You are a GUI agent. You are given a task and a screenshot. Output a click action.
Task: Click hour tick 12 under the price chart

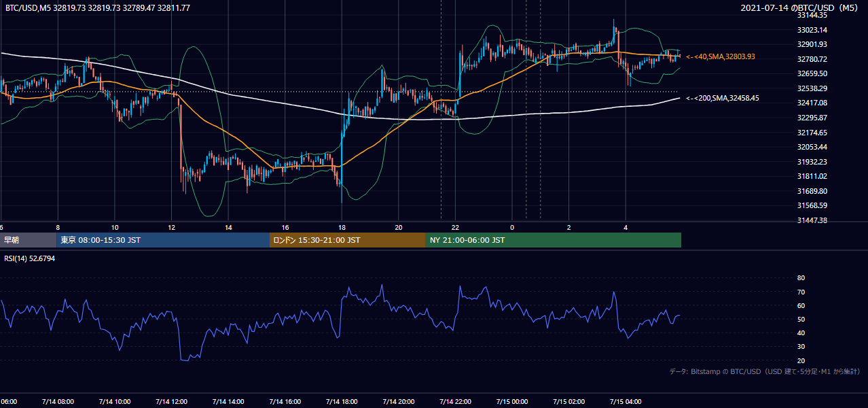tap(171, 227)
